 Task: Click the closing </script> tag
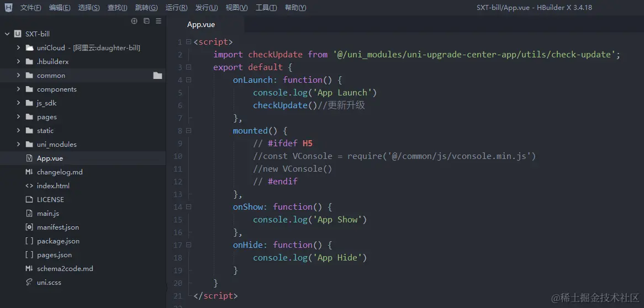click(215, 296)
